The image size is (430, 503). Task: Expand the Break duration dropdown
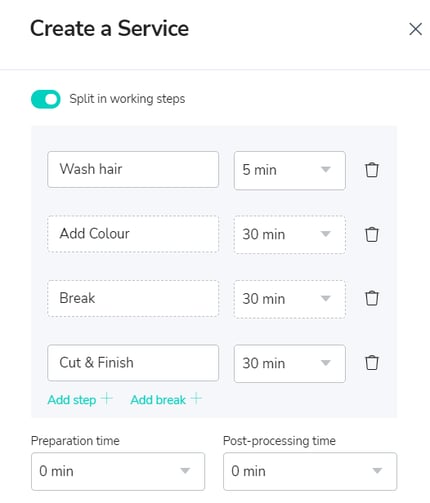click(290, 299)
